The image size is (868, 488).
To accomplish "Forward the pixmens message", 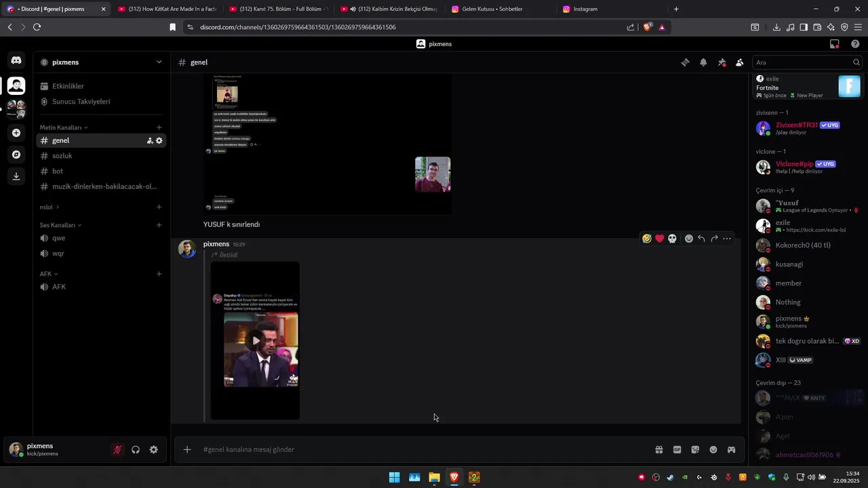I will coord(714,239).
